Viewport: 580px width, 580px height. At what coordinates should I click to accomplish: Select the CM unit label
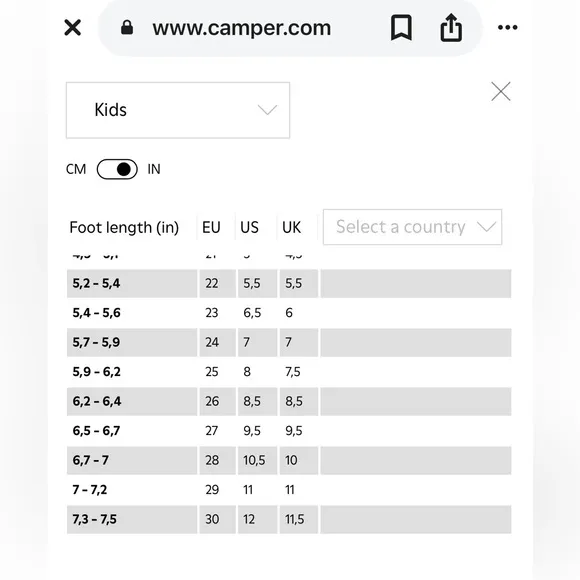(76, 169)
